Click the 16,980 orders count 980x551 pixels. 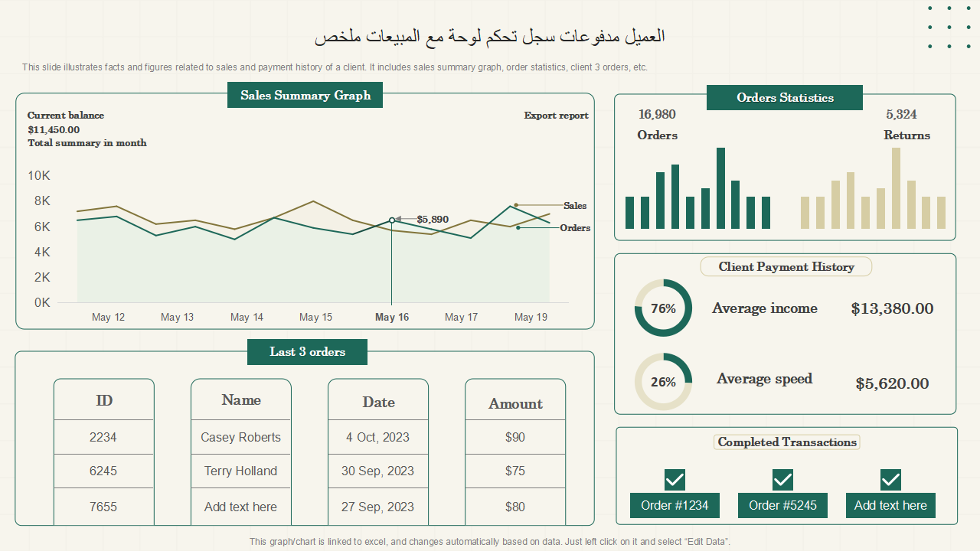click(x=657, y=115)
